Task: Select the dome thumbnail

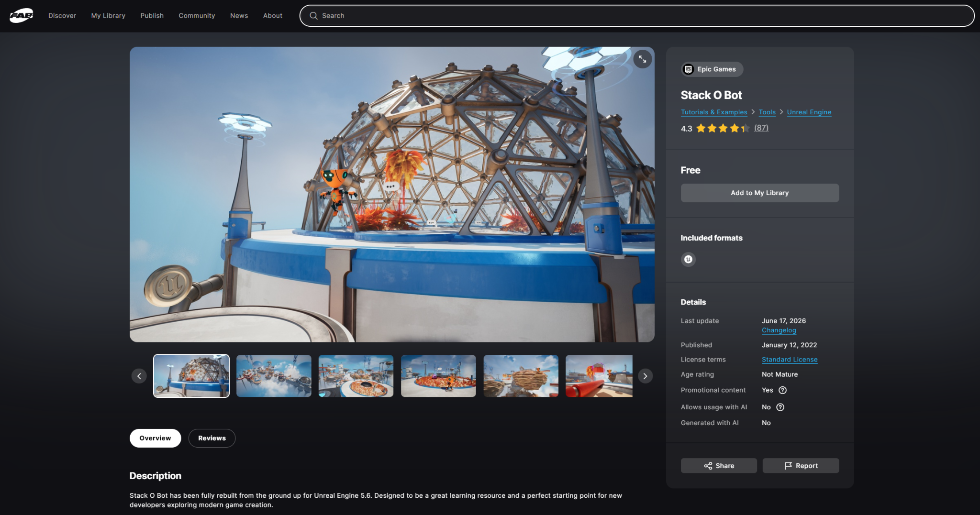Action: pos(191,376)
